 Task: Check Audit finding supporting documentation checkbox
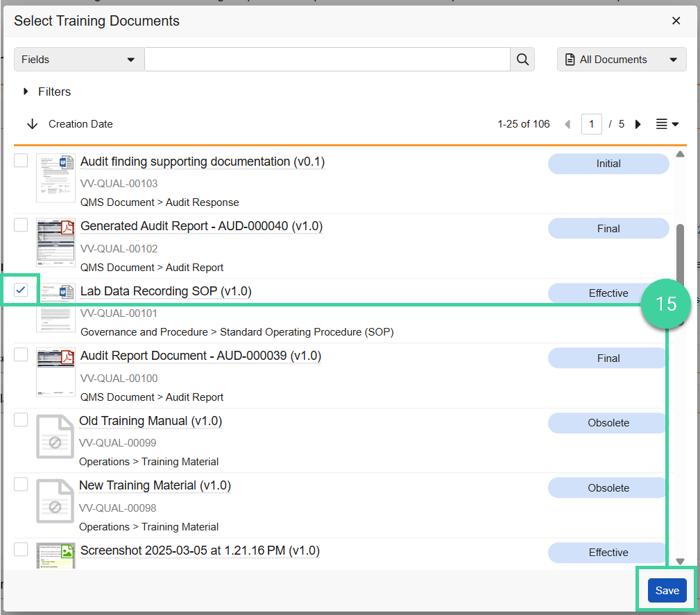click(x=21, y=161)
